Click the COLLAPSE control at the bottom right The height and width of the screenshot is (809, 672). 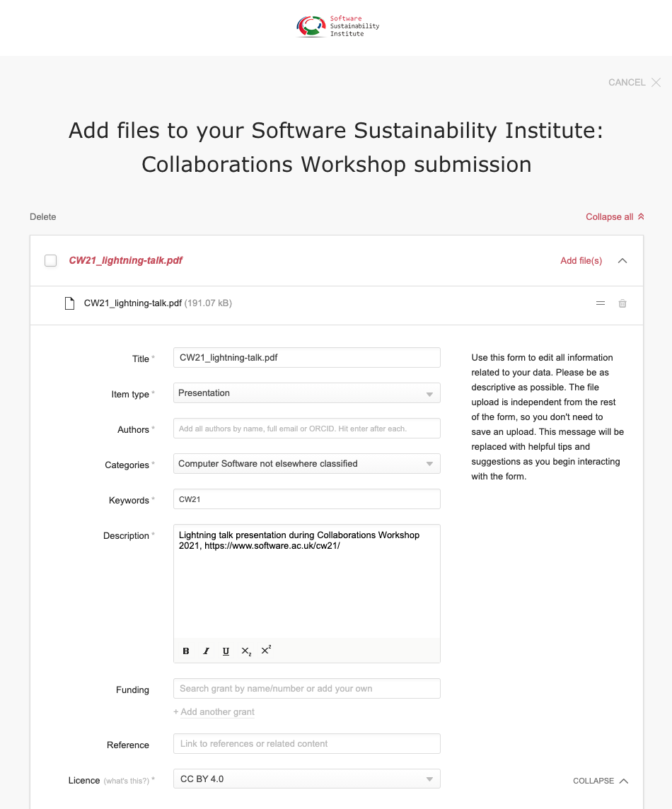click(x=601, y=781)
